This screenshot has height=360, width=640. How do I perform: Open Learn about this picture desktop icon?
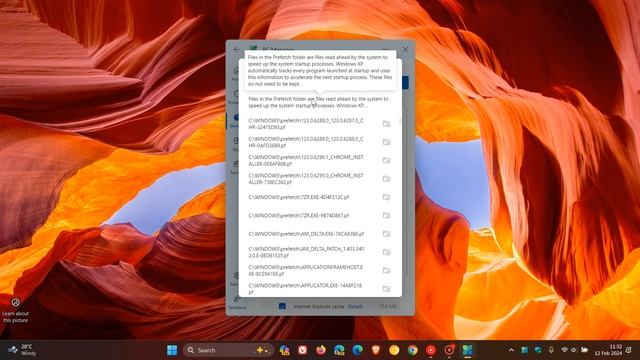(16, 310)
